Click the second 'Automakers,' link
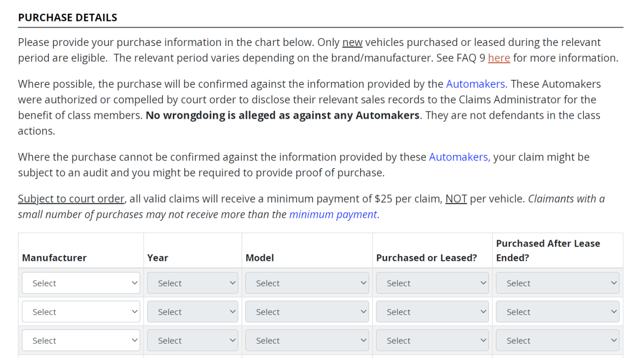 pos(460,157)
